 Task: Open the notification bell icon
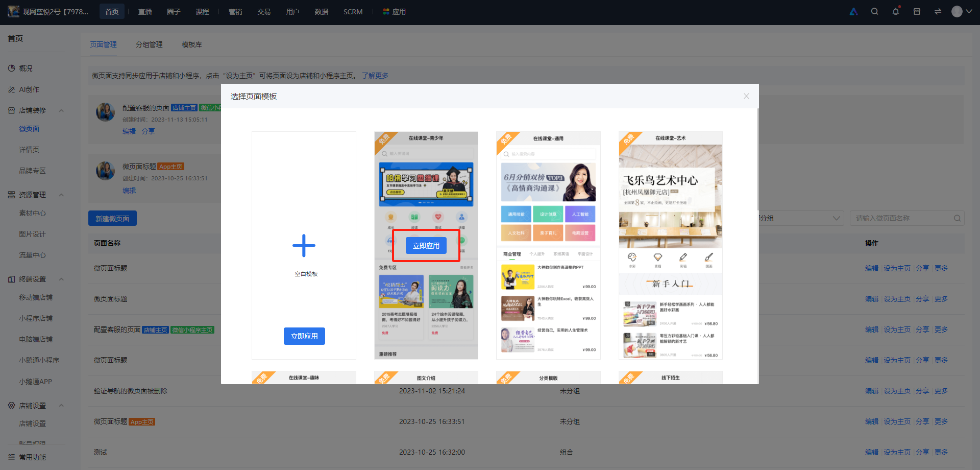(896, 11)
